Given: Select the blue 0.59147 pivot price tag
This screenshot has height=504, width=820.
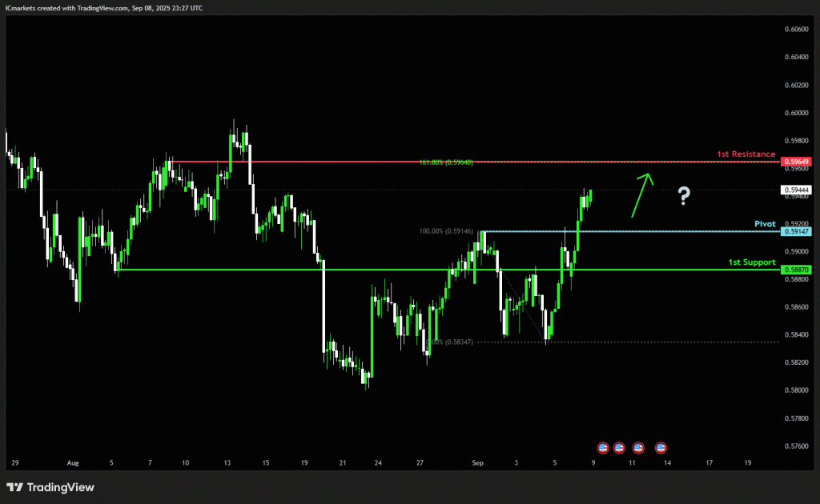Looking at the screenshot, I should tap(796, 231).
